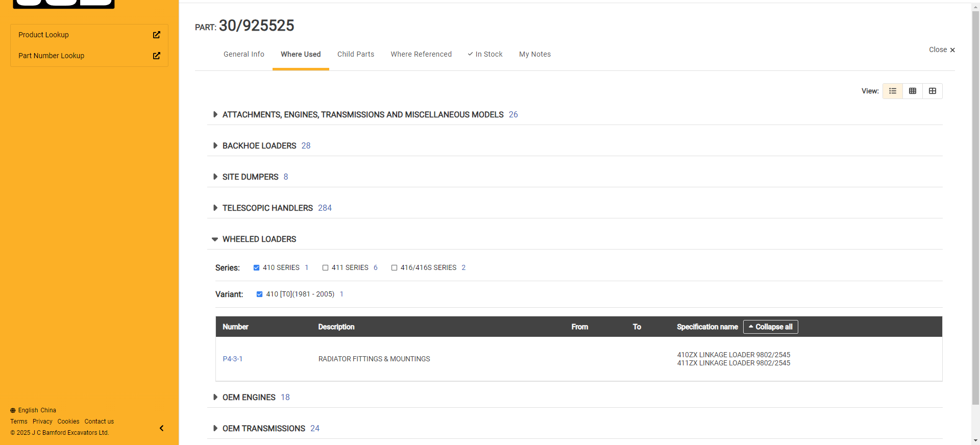Click the Close X icon

952,50
